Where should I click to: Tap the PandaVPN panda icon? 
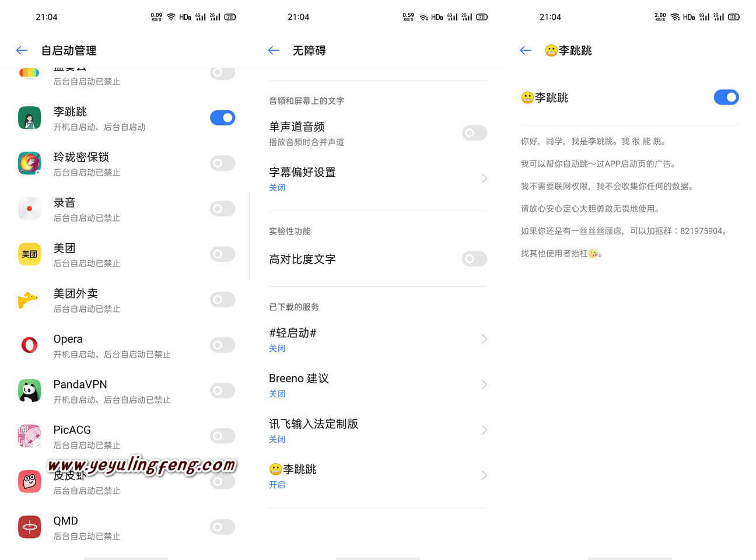[30, 391]
